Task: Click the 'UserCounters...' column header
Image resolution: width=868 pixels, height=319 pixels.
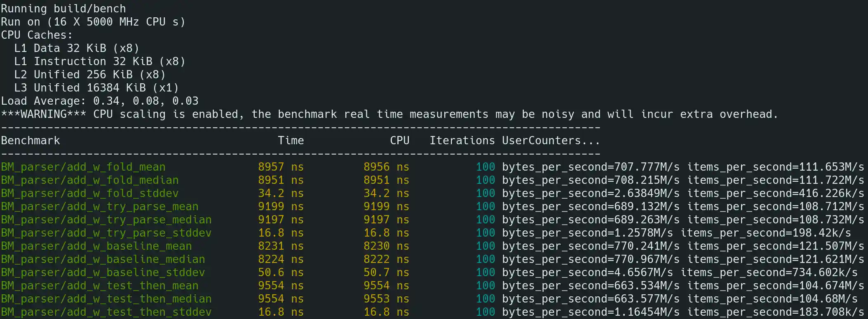Action: (x=551, y=141)
